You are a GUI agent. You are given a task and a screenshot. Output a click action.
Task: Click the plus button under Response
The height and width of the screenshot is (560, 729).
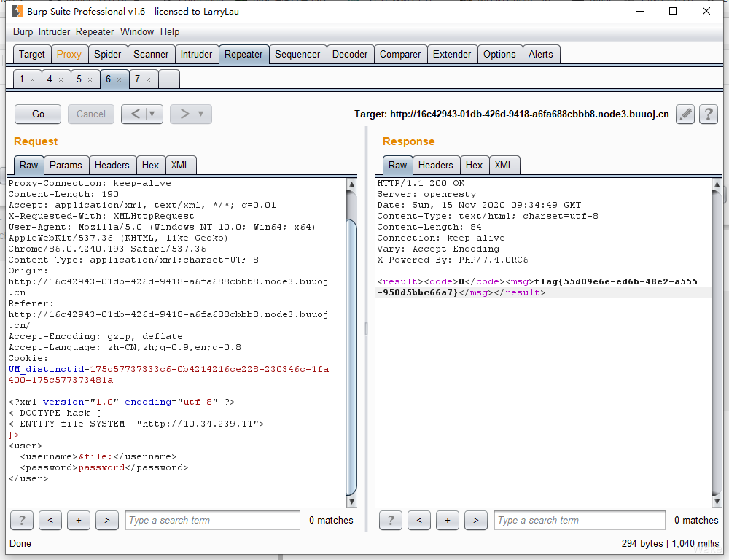pos(448,520)
